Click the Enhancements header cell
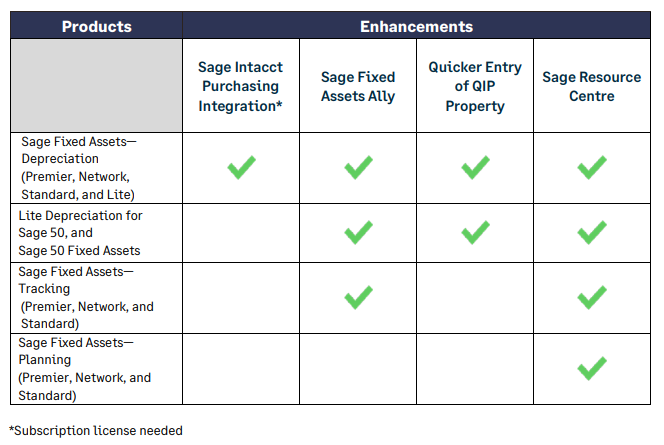The width and height of the screenshot is (664, 445). 417,26
